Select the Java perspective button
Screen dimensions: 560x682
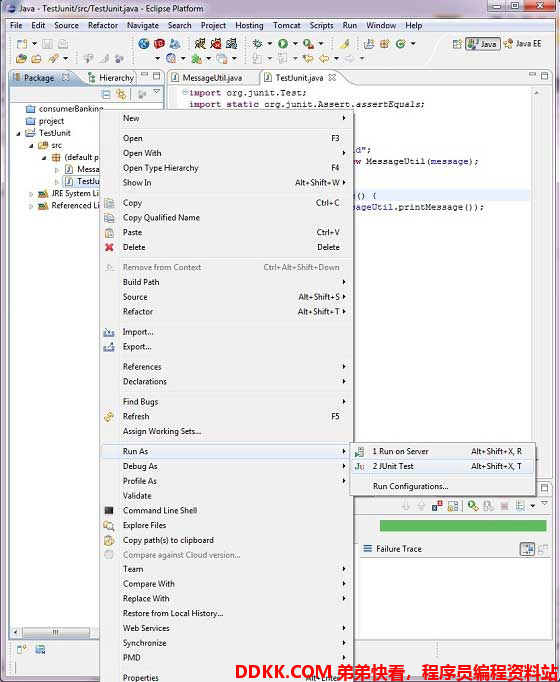[x=483, y=44]
